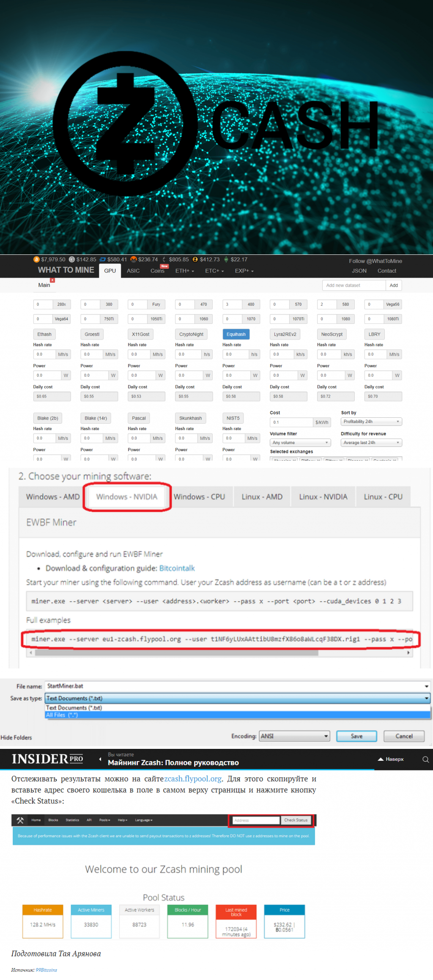Image resolution: width=433 pixels, height=980 pixels.
Task: Click the Litecoin price icon in ticker
Action: pyautogui.click(x=72, y=259)
